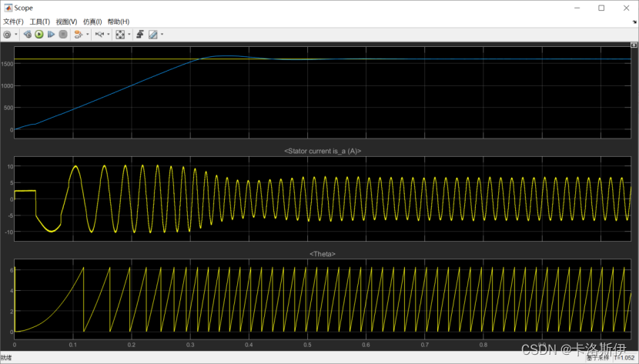Expand the configuration properties gear dropdown arrow
This screenshot has width=639, height=364.
16,35
